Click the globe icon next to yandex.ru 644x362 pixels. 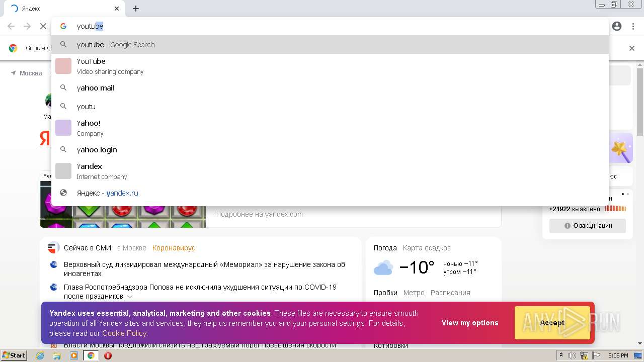(63, 193)
